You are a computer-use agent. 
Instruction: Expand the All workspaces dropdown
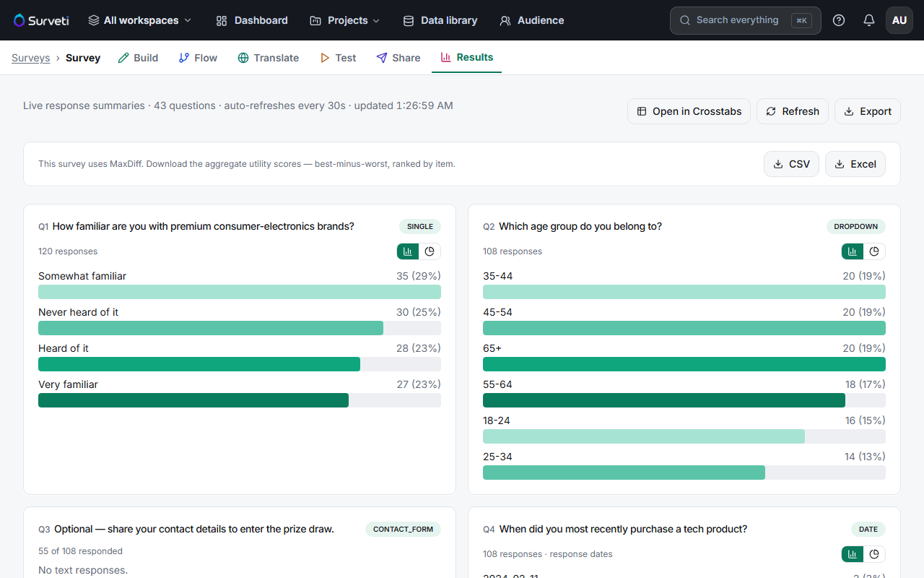140,20
